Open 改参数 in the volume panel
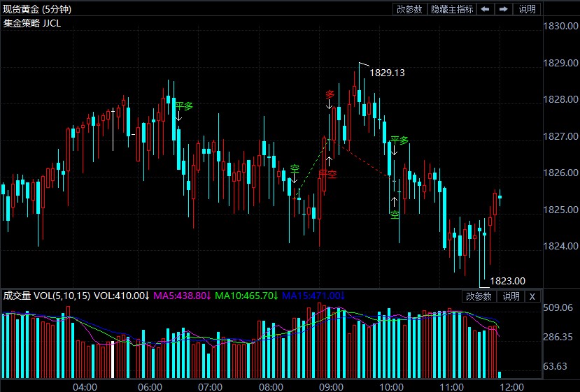Viewport: 580px width, 392px height. (479, 296)
